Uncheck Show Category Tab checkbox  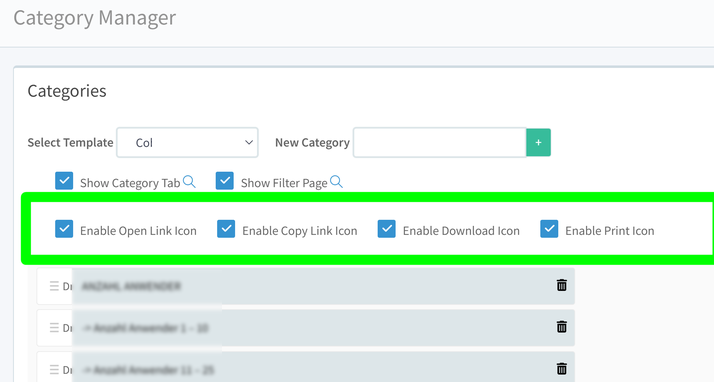click(x=64, y=181)
